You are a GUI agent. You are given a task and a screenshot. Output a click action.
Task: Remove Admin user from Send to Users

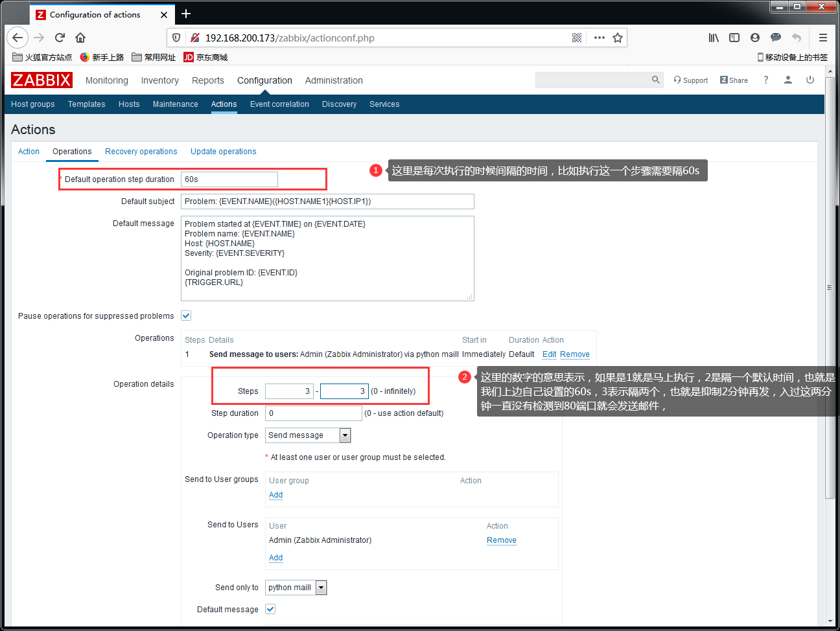click(502, 540)
